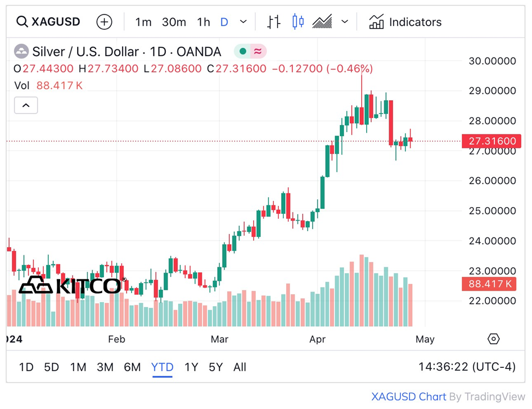Viewport: 532px width, 409px height.
Task: Select the 1m interval
Action: click(x=143, y=23)
